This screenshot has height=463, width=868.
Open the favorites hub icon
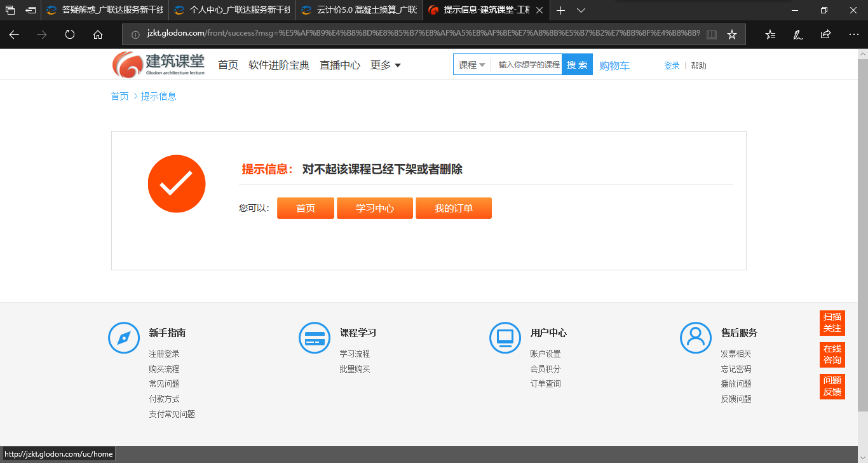[x=770, y=34]
